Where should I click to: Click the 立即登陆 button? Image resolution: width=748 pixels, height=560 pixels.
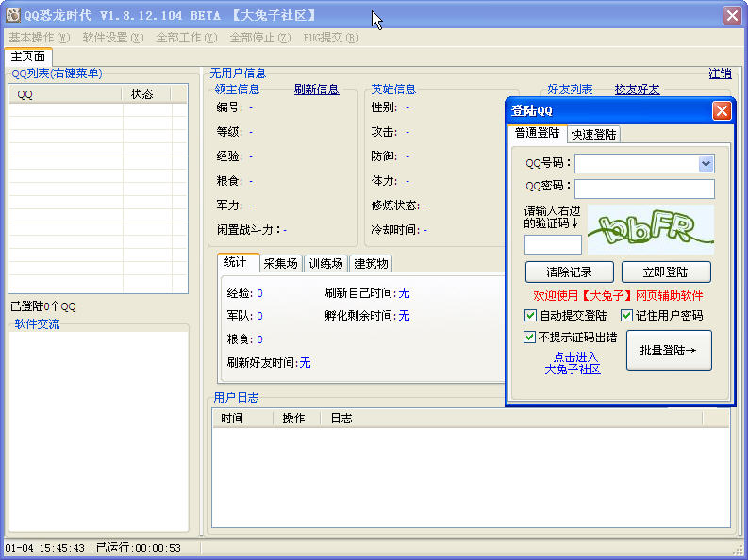(x=666, y=272)
